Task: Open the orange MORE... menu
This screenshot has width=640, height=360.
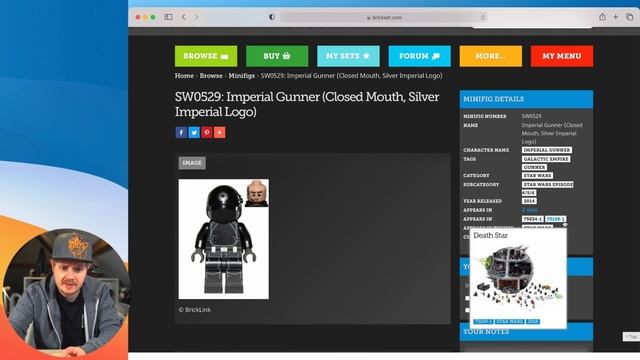Action: click(491, 56)
